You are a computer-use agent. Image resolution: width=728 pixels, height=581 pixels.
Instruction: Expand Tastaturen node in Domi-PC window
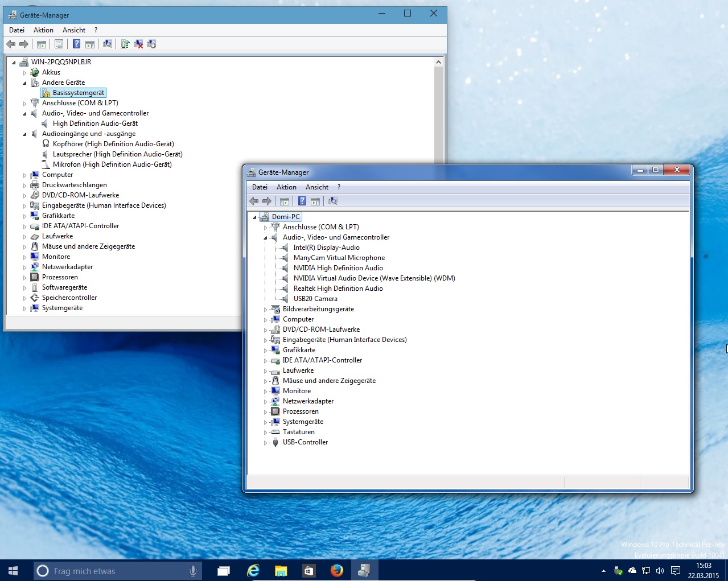pos(265,432)
